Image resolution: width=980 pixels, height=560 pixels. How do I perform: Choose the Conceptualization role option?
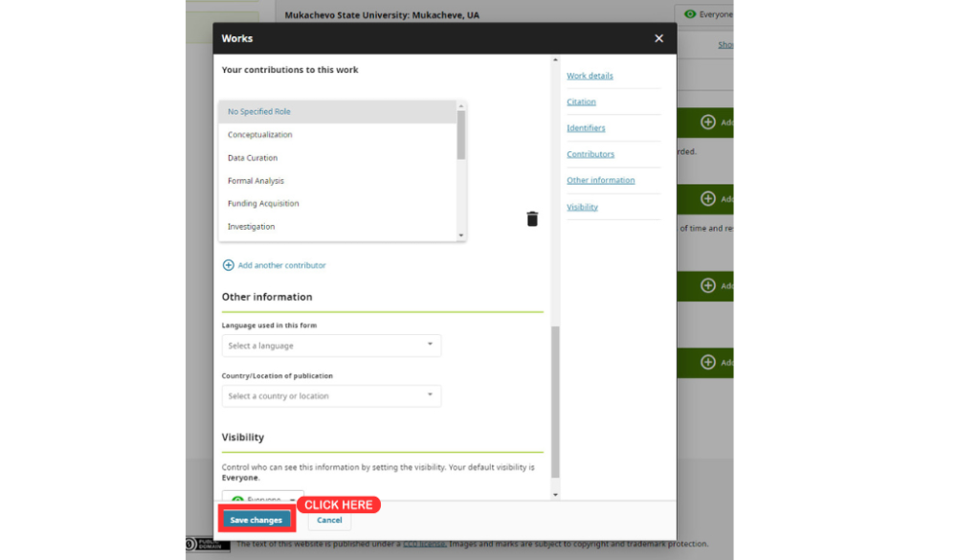coord(338,134)
